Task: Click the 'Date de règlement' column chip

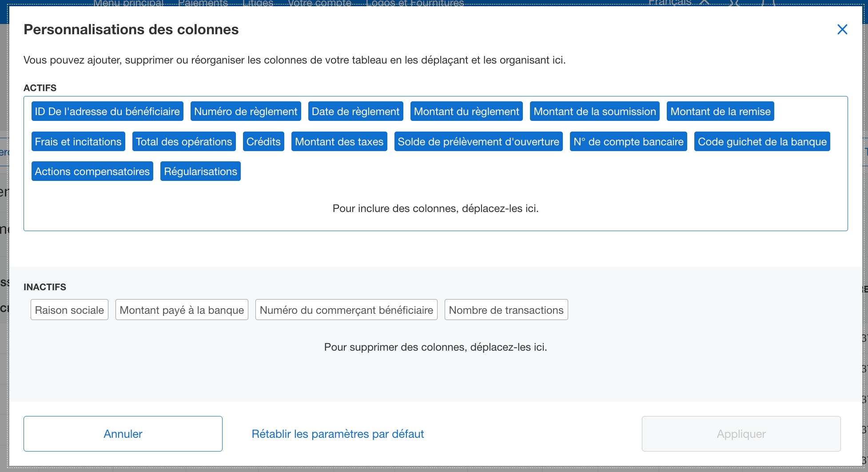Action: coord(355,112)
